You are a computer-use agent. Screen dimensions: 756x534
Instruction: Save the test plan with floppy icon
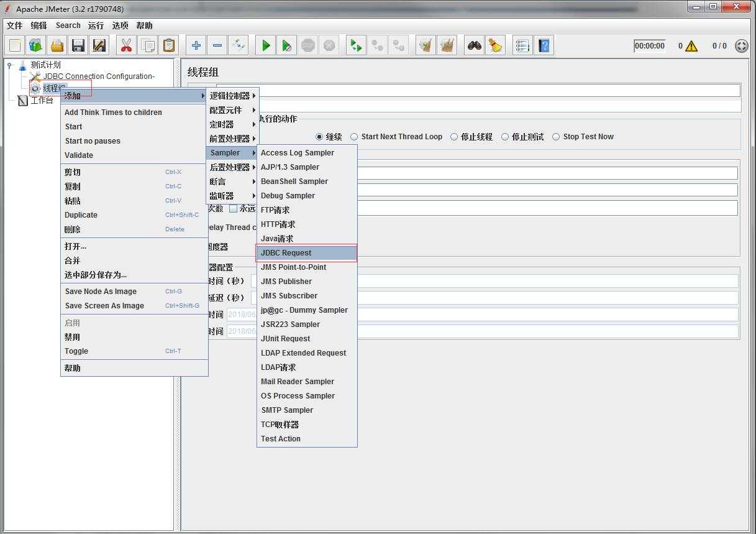[x=78, y=45]
